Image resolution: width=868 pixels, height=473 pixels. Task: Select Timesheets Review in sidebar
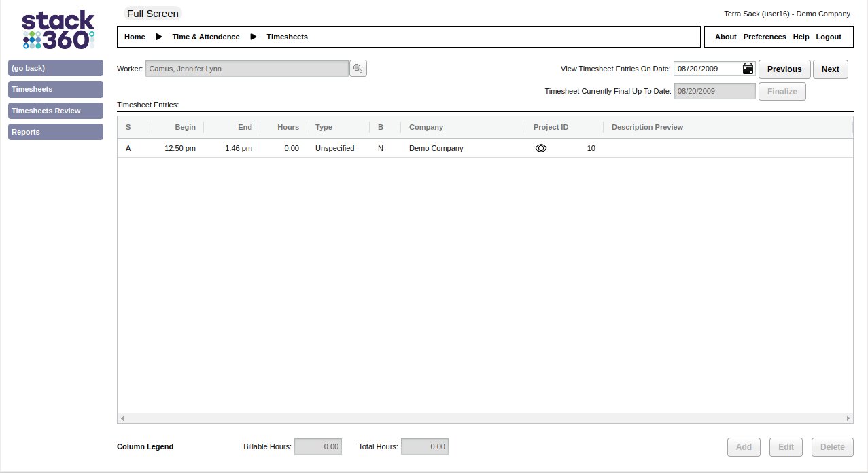pyautogui.click(x=56, y=111)
